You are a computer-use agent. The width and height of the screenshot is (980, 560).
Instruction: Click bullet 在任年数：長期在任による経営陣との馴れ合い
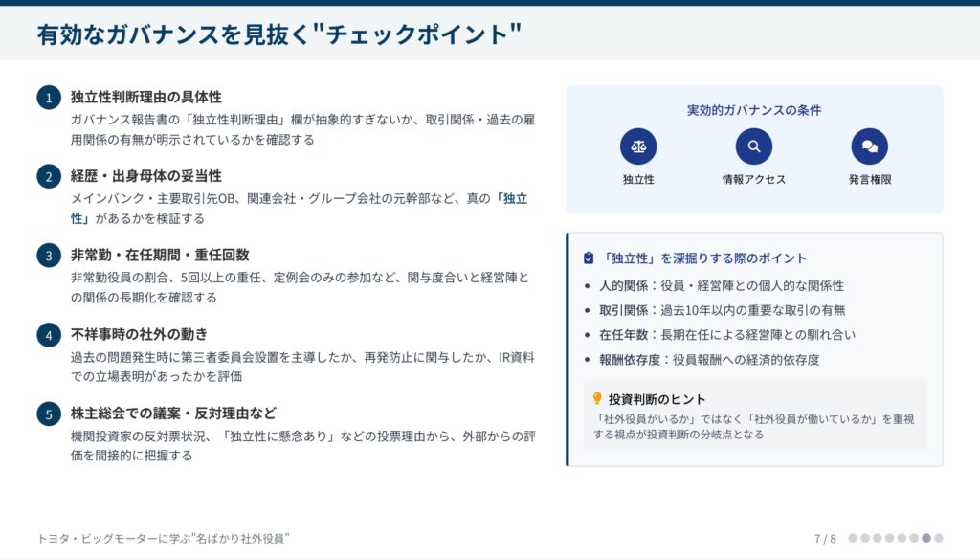click(727, 335)
